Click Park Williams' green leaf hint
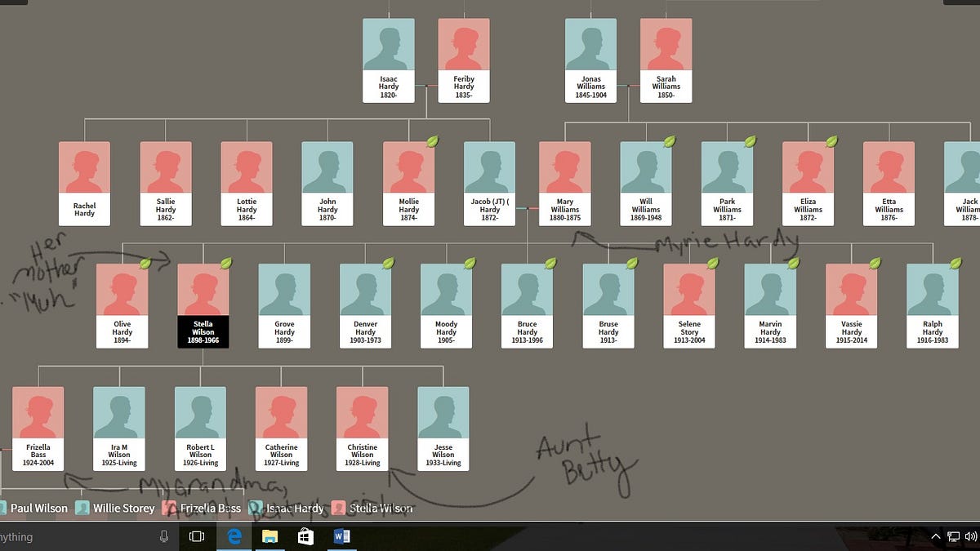This screenshot has width=980, height=551. point(751,141)
